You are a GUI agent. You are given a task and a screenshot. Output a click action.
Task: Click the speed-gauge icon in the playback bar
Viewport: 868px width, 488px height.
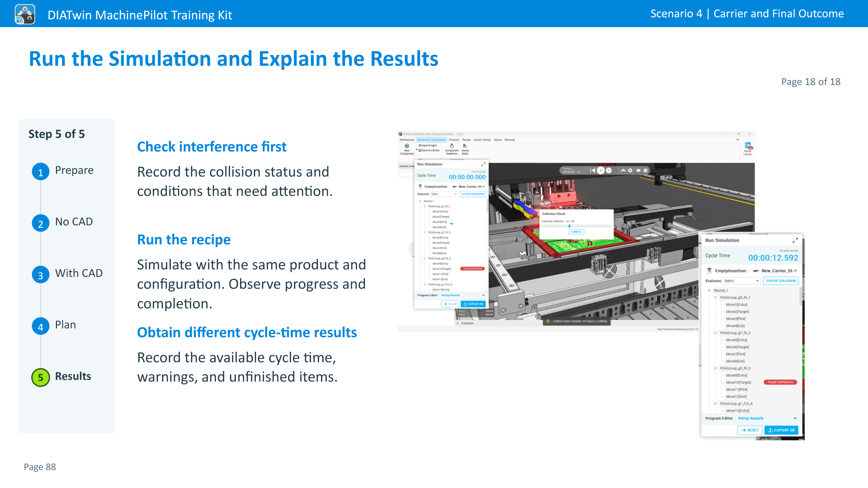click(x=623, y=170)
